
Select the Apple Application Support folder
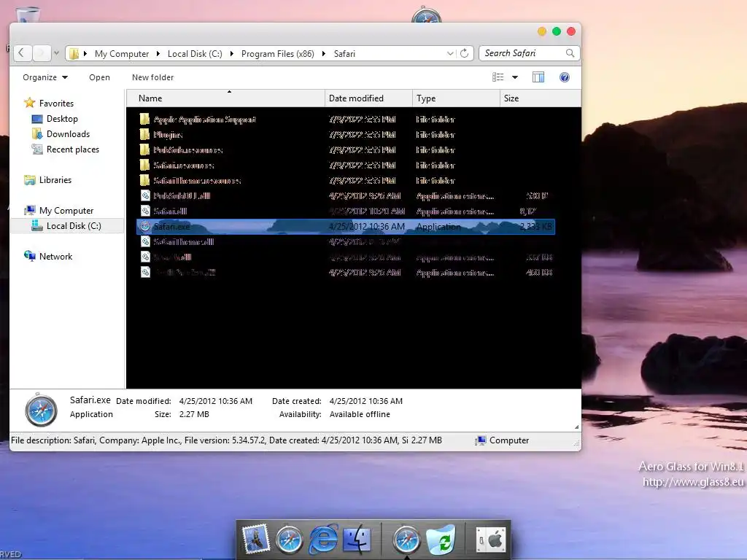point(204,120)
